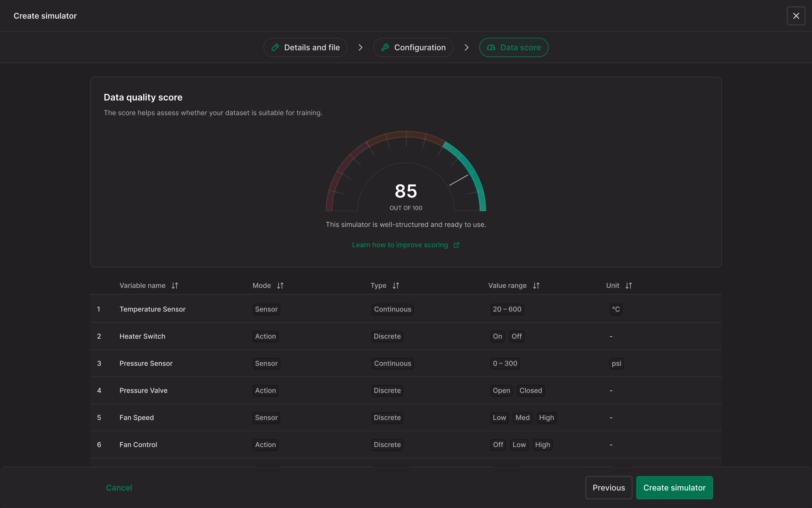Click Sensor tag in Fan Speed row
This screenshot has width=812, height=508.
click(266, 418)
